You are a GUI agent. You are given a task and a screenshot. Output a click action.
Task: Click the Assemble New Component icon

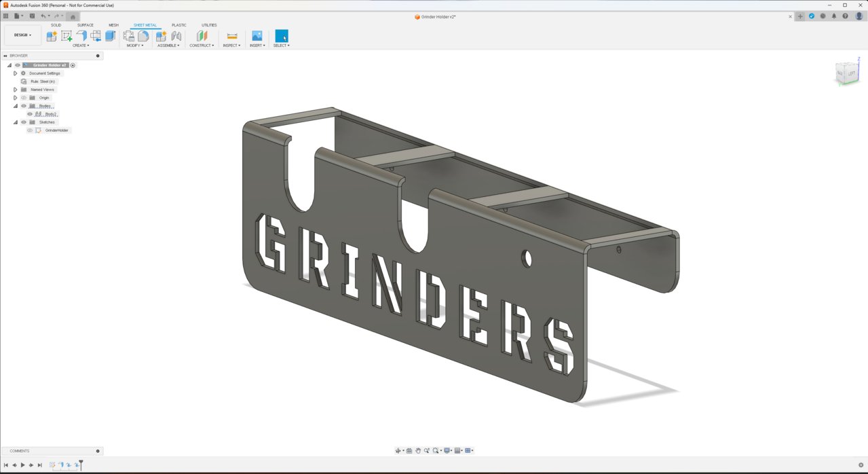coord(161,36)
